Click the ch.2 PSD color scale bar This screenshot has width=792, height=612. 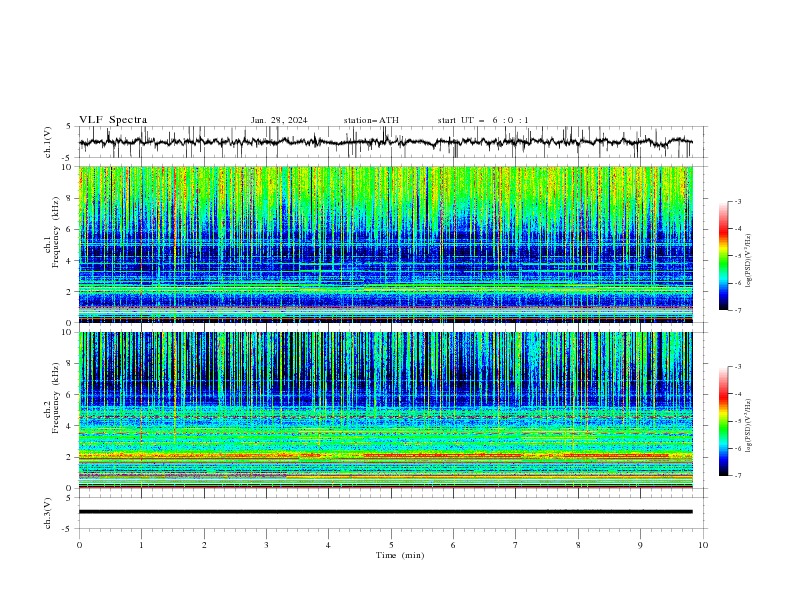(x=723, y=421)
